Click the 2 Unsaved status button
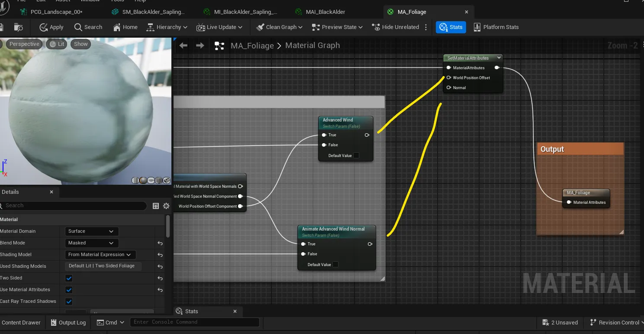Image resolution: width=644 pixels, height=334 pixels. pyautogui.click(x=560, y=323)
